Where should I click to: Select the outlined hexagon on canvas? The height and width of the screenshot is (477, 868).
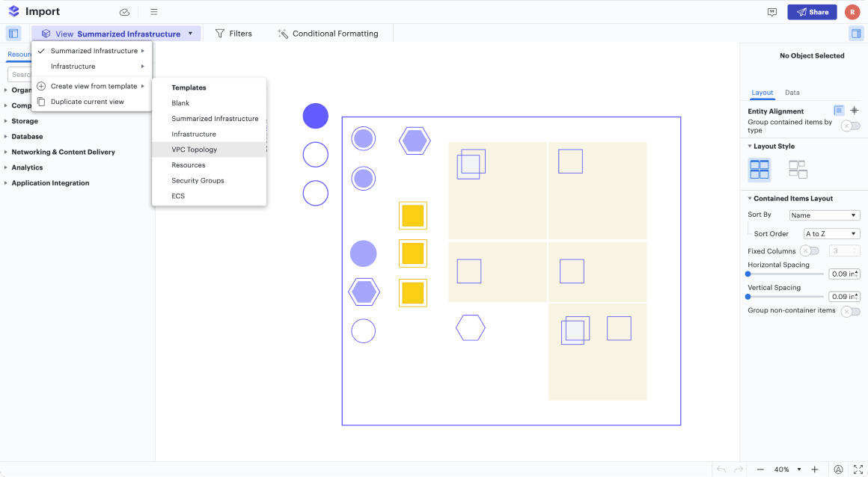[471, 327]
